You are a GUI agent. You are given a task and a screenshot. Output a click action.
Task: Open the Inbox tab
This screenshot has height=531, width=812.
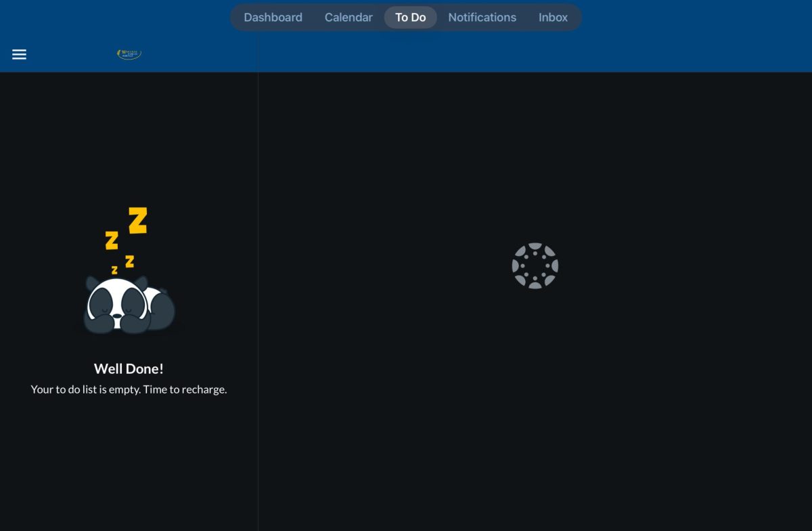click(553, 18)
